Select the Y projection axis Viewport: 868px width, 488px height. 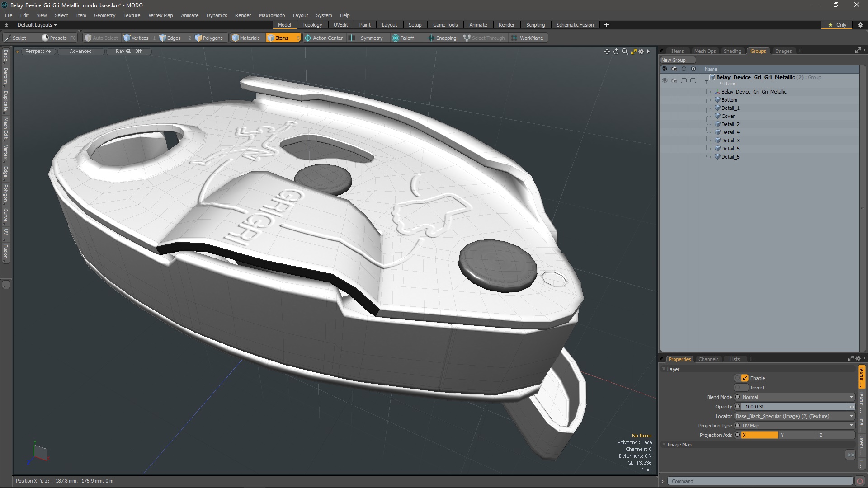tap(798, 435)
